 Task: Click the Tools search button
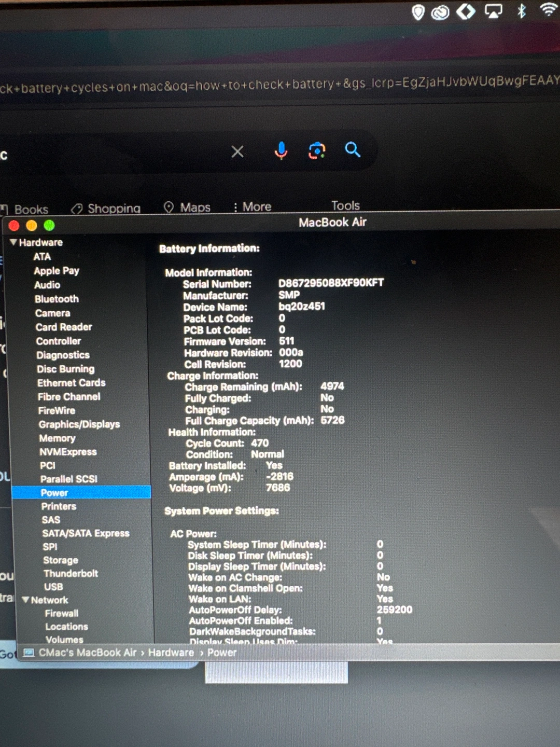345,206
